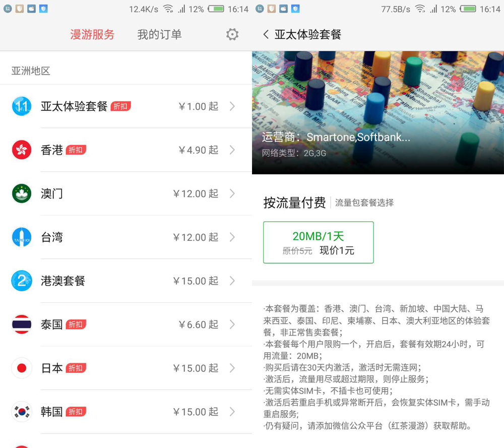Expand the 澳门 row chevron

coord(232,194)
